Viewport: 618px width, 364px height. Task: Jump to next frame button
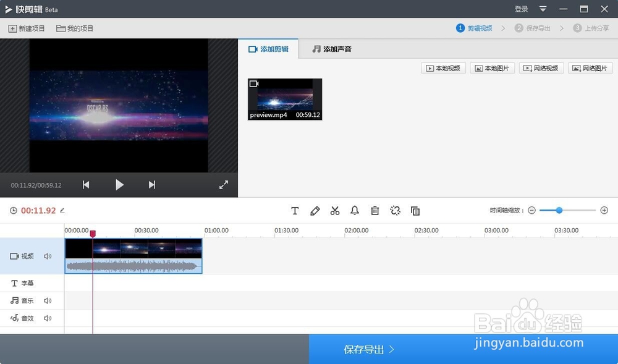tap(152, 185)
